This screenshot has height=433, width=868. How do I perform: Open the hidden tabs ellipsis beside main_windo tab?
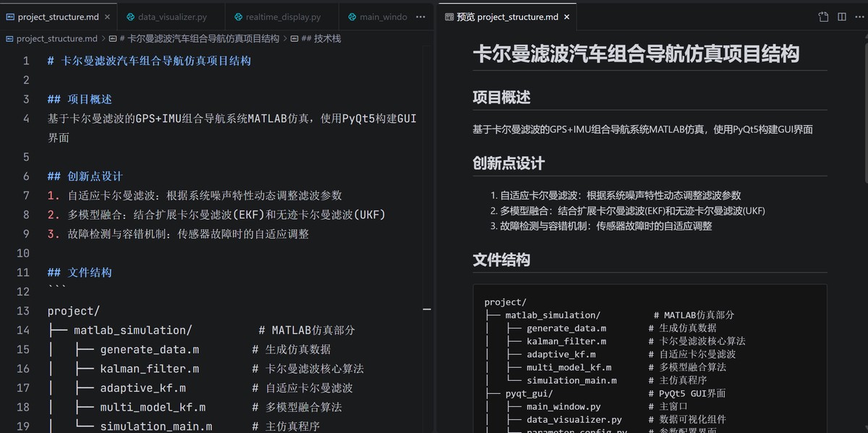click(421, 15)
